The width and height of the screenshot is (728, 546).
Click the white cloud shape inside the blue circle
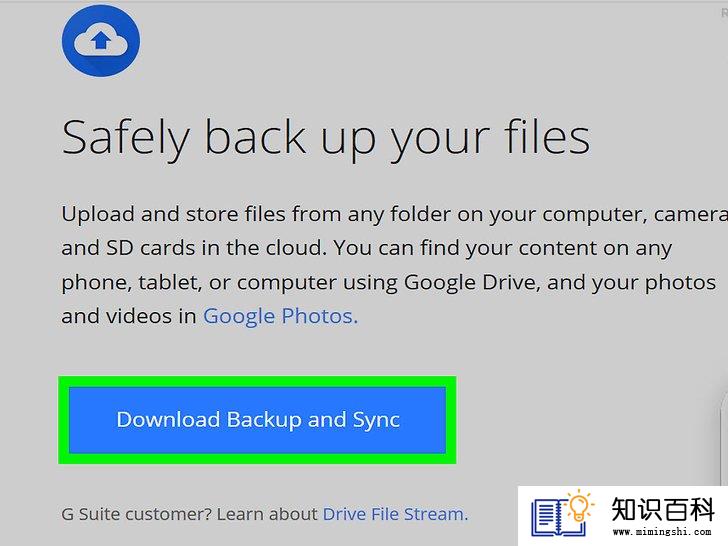coord(101,40)
